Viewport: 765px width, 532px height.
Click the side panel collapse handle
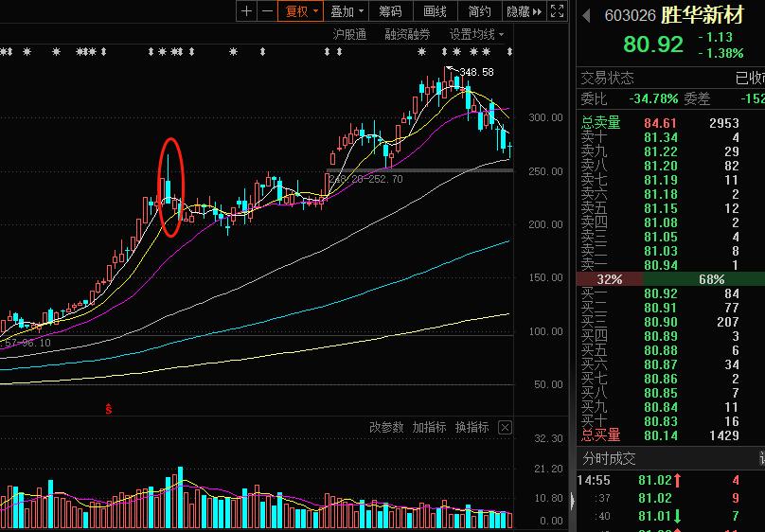[x=572, y=501]
